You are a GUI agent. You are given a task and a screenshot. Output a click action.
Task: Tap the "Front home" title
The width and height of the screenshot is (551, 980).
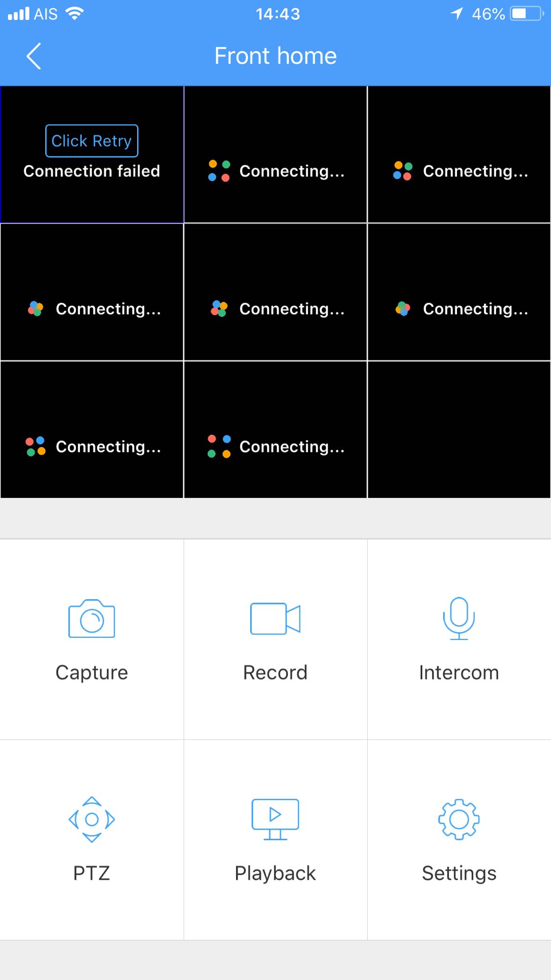[x=275, y=56]
